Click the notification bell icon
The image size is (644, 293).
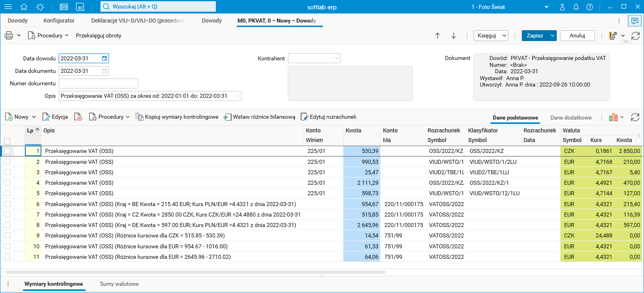[576, 7]
